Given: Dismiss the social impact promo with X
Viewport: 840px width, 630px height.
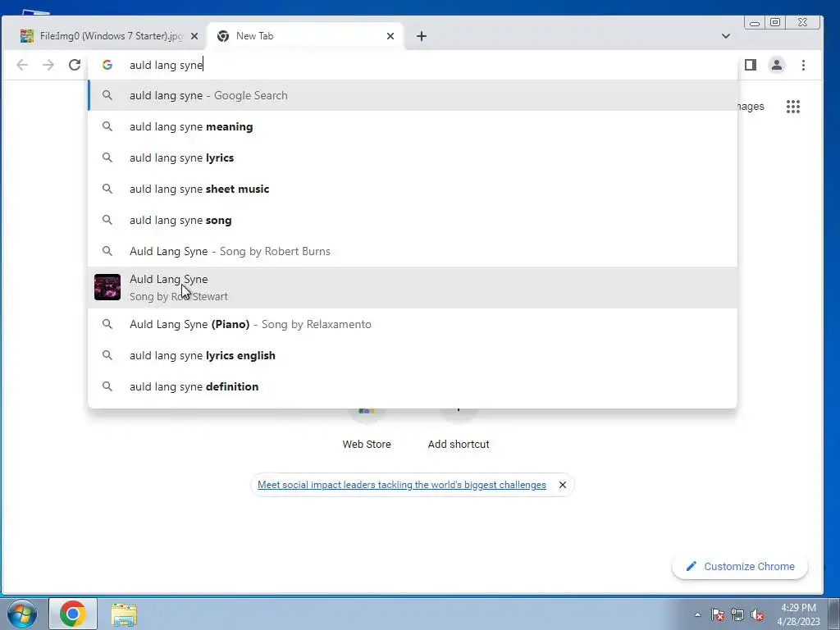Looking at the screenshot, I should 563,485.
